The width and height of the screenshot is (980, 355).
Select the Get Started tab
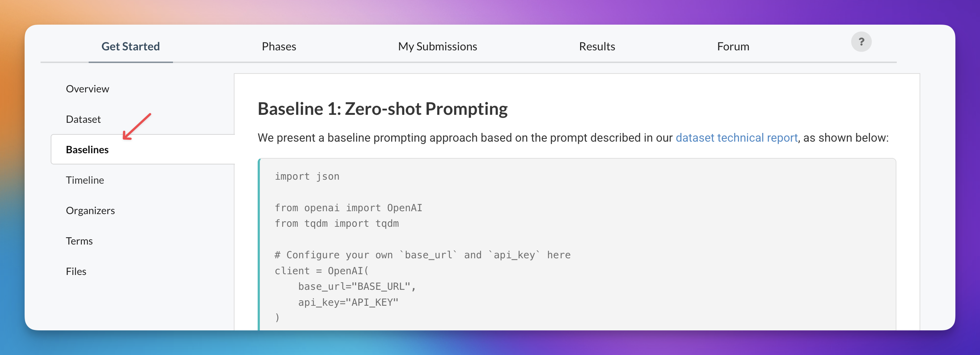tap(131, 46)
